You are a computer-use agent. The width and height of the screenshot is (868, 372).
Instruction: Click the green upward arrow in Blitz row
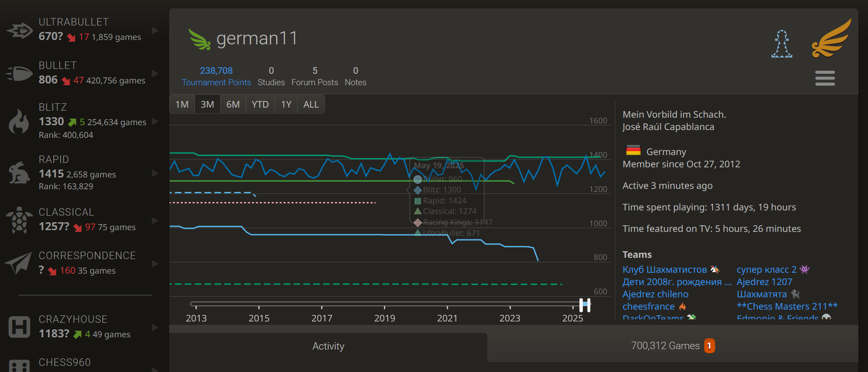(x=72, y=123)
